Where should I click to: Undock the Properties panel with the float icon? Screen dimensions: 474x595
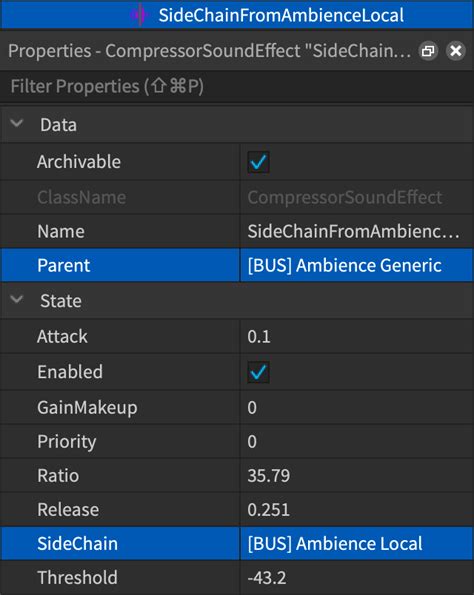coord(428,51)
